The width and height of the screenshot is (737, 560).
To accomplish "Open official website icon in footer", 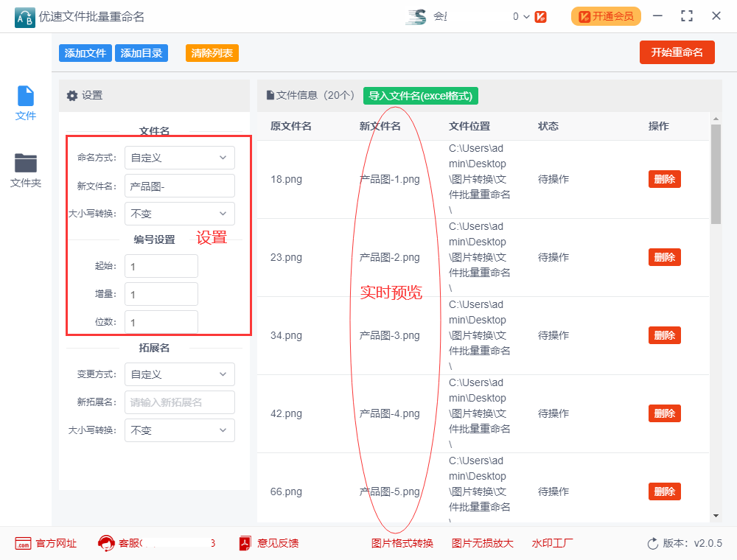I will 23,544.
